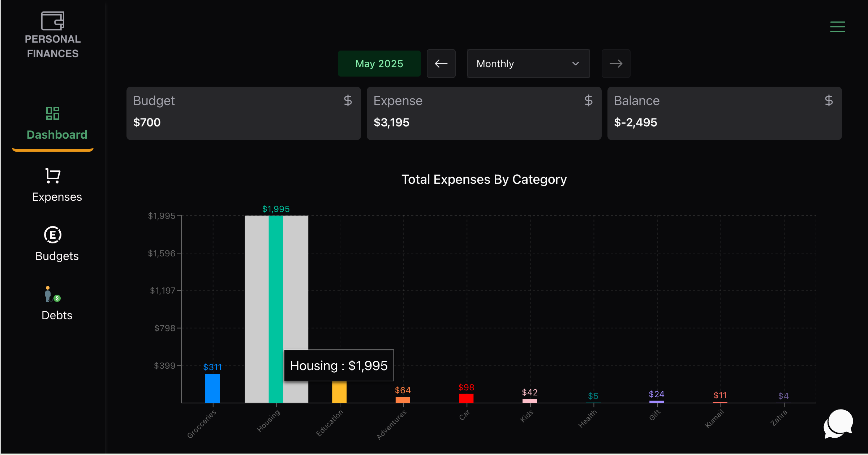Viewport: 868px width, 455px height.
Task: Open the Monthly period dropdown
Action: [x=528, y=64]
